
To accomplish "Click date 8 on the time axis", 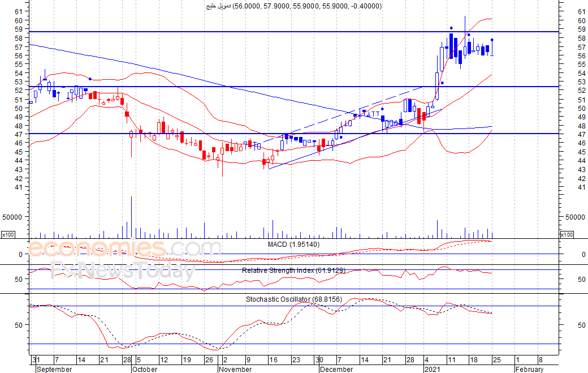I will [541, 360].
